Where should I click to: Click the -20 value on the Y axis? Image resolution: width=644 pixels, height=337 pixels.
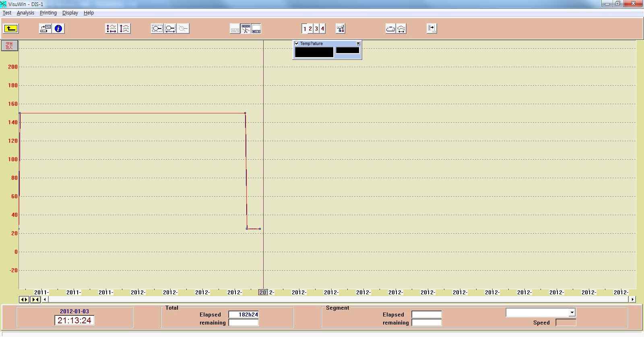click(14, 270)
